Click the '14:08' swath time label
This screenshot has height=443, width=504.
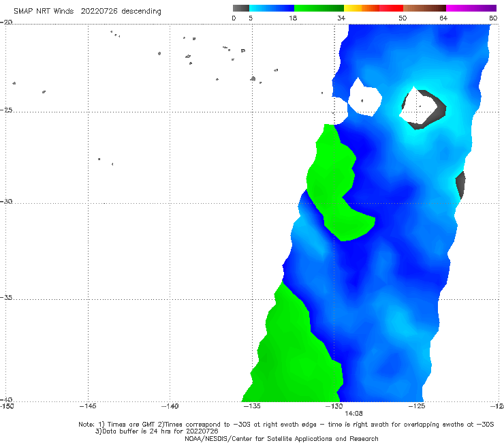tap(353, 414)
